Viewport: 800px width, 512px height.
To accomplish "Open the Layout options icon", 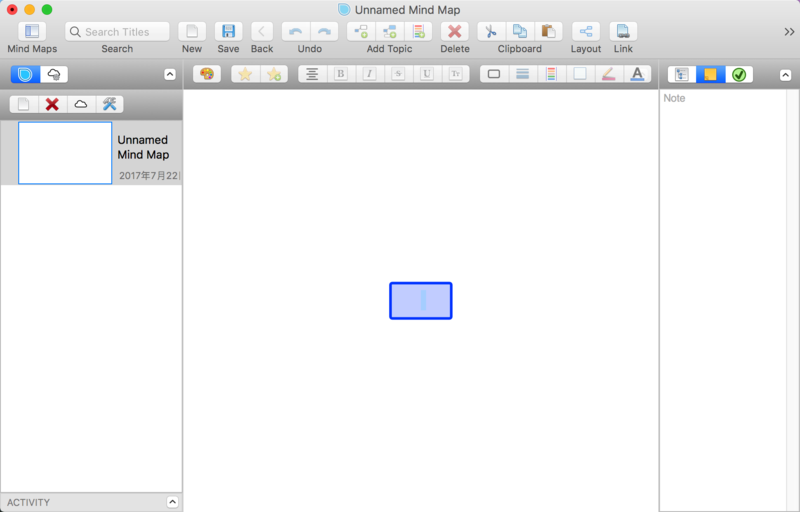I will [x=586, y=32].
